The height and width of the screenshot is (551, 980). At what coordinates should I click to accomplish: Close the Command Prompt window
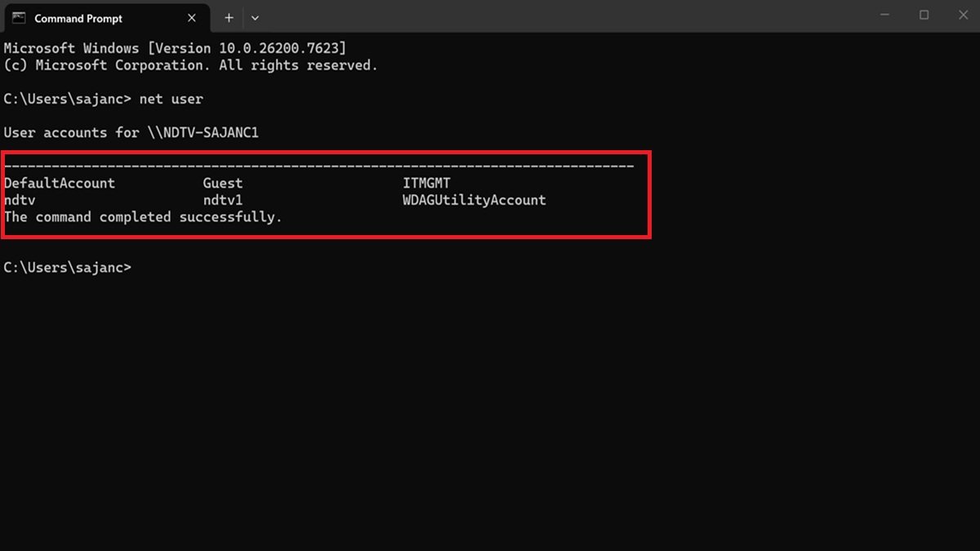960,16
